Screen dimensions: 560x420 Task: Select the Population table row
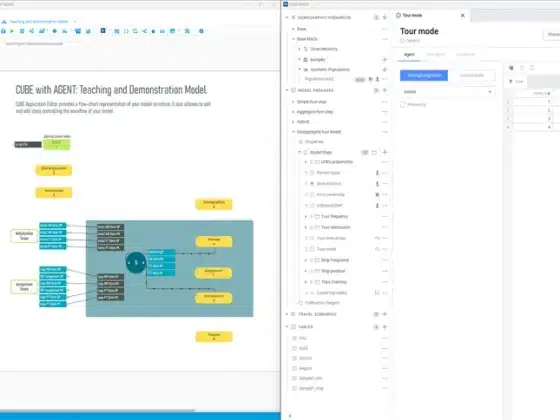[319, 79]
